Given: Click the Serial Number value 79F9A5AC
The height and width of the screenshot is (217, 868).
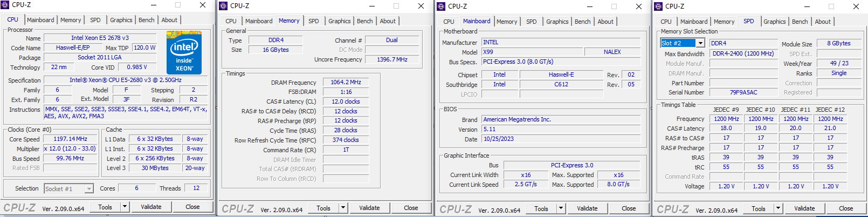Looking at the screenshot, I should tap(743, 92).
